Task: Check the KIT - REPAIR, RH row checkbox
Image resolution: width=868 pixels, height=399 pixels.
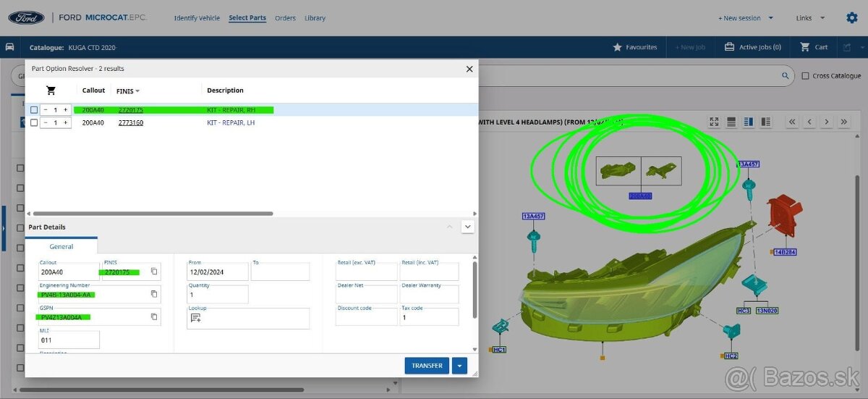Action: (34, 110)
